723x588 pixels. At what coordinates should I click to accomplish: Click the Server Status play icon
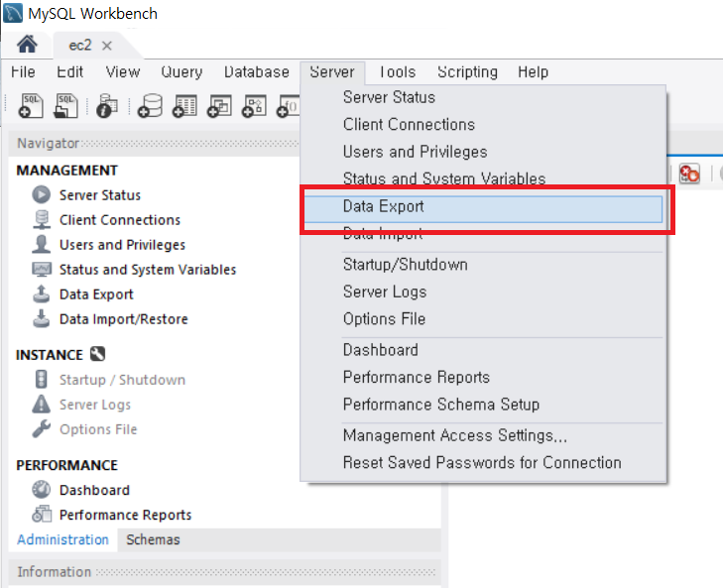coord(41,194)
